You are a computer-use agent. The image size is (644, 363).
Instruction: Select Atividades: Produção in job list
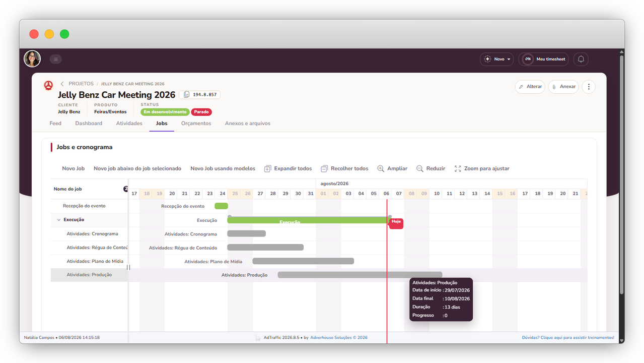point(90,275)
